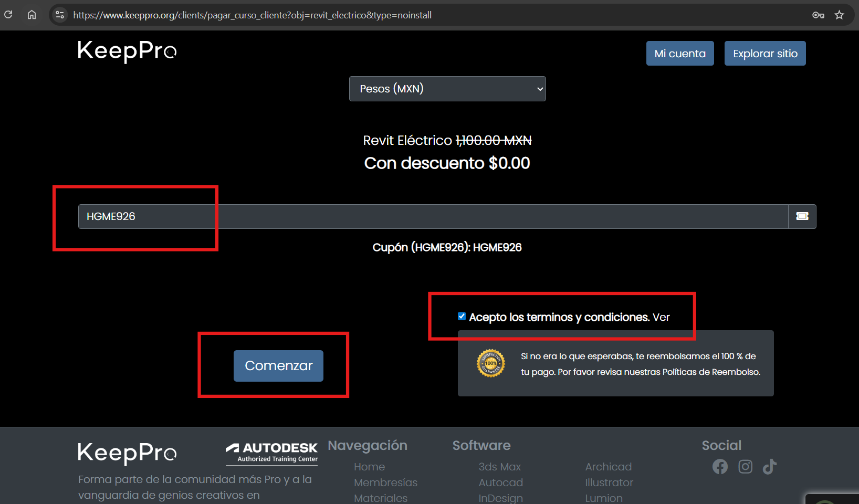Open Illustrator software link
The width and height of the screenshot is (859, 504).
pyautogui.click(x=609, y=482)
